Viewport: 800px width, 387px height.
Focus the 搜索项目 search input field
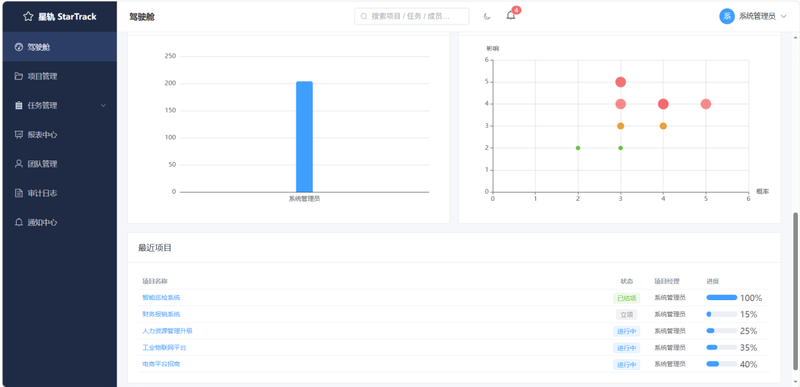412,16
